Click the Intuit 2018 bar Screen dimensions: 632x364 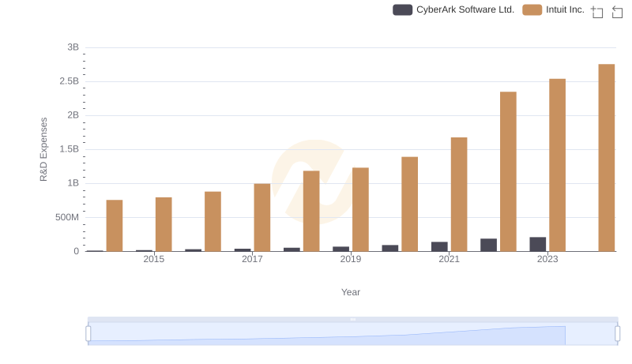click(x=311, y=211)
